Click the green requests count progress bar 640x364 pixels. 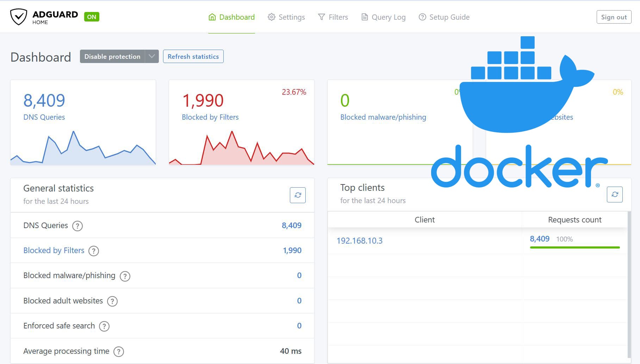(x=574, y=248)
